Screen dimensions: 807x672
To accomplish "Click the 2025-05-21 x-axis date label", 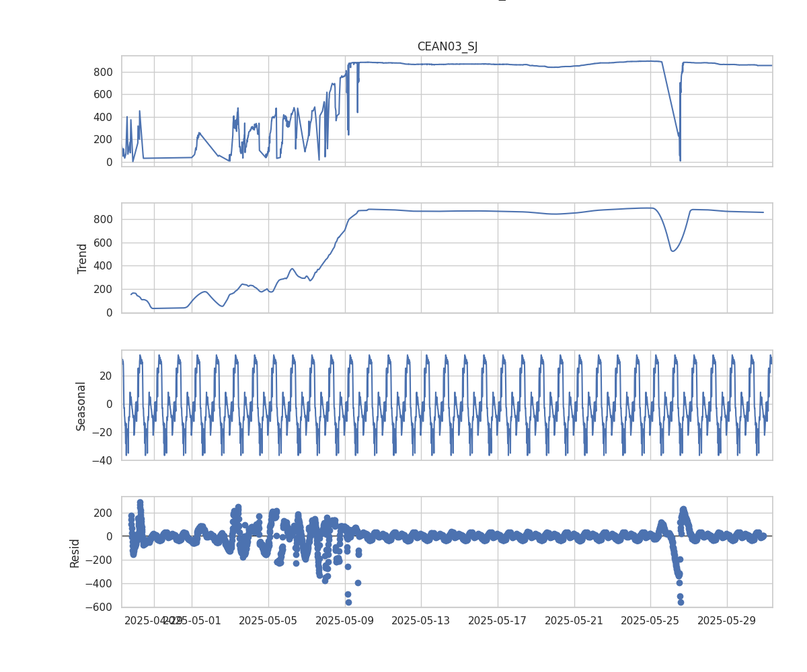I will pos(574,620).
